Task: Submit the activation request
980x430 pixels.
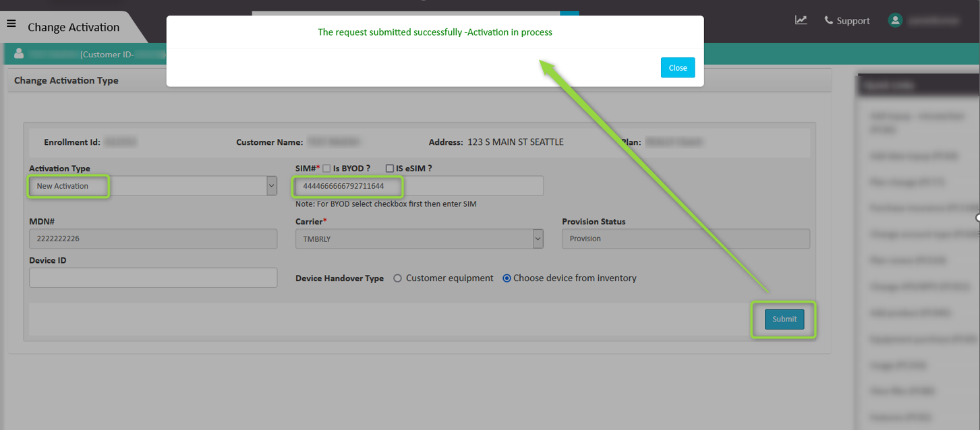Action: [784, 319]
